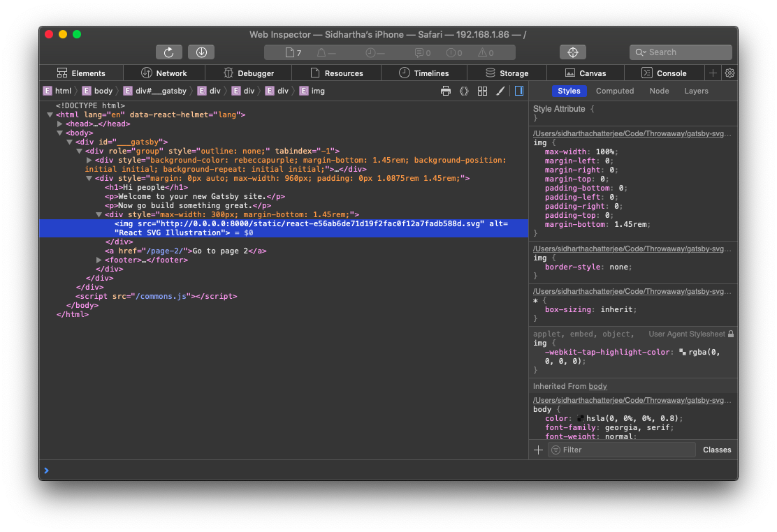Add new style rule plus button
This screenshot has width=777, height=532.
pyautogui.click(x=538, y=450)
